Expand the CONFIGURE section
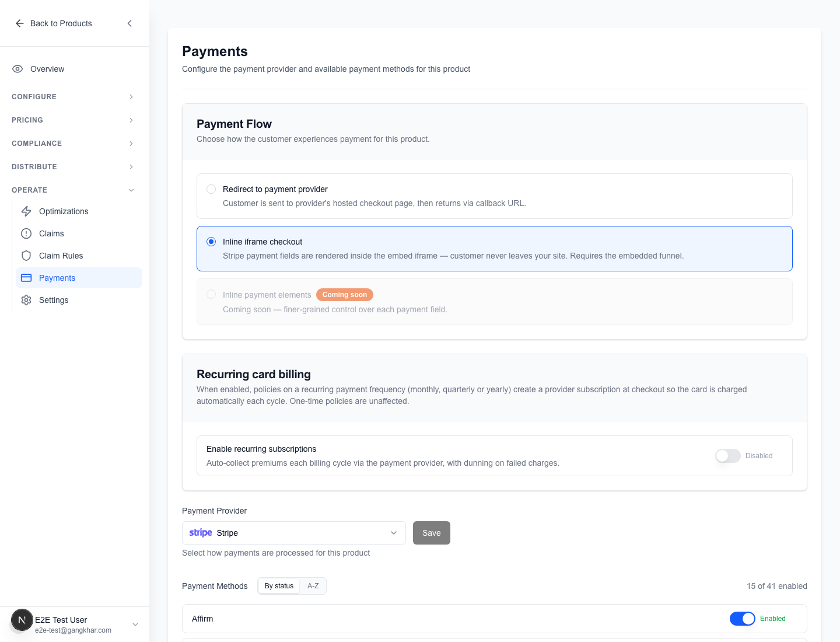This screenshot has width=840, height=642. click(73, 97)
